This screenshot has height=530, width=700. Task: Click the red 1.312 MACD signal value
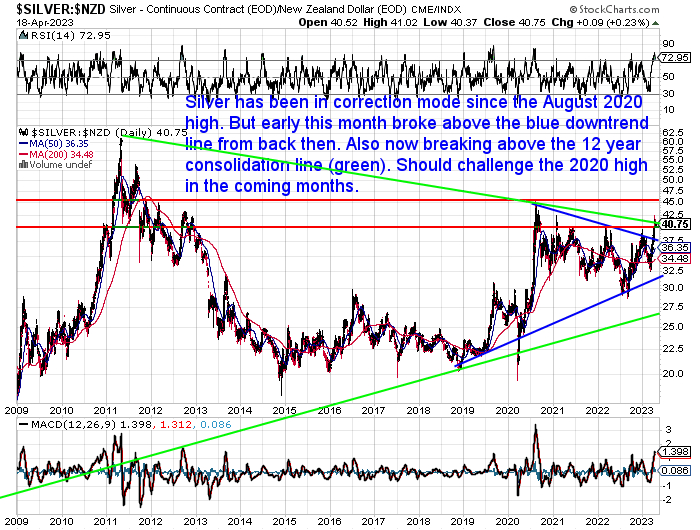175,424
